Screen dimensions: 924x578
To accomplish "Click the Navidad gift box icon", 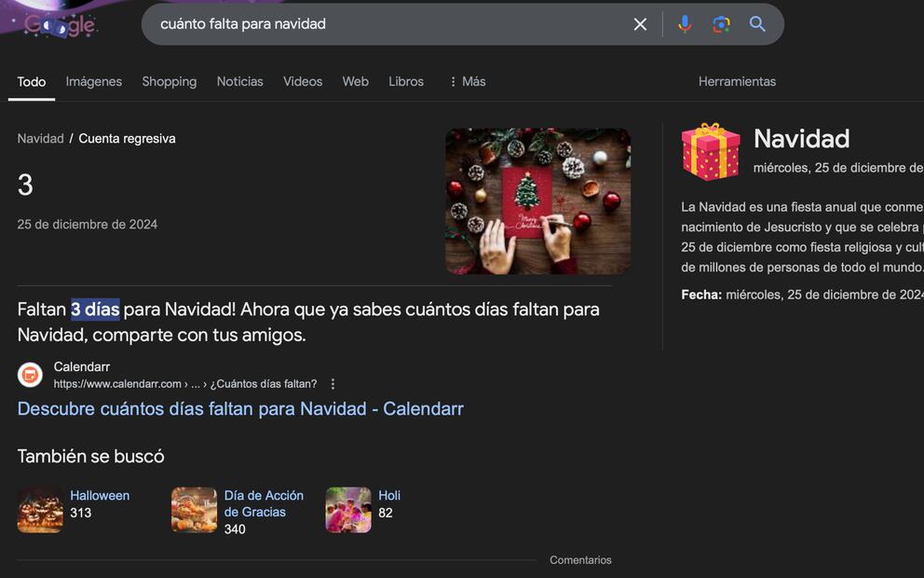I will [711, 152].
